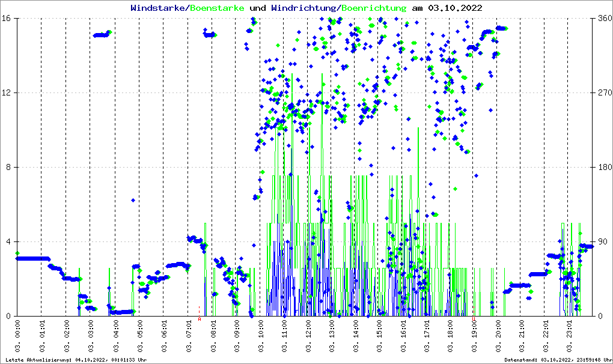Click the right axis value 360

tap(605, 19)
